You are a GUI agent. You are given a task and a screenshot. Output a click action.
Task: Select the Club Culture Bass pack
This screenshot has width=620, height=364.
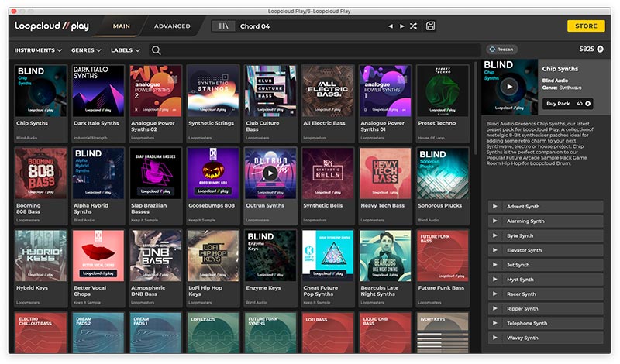coord(270,103)
